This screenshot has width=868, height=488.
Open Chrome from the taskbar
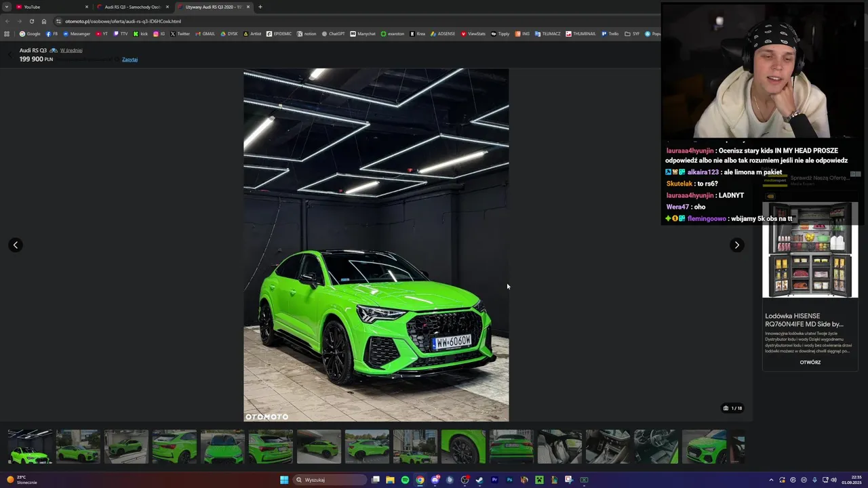click(420, 480)
